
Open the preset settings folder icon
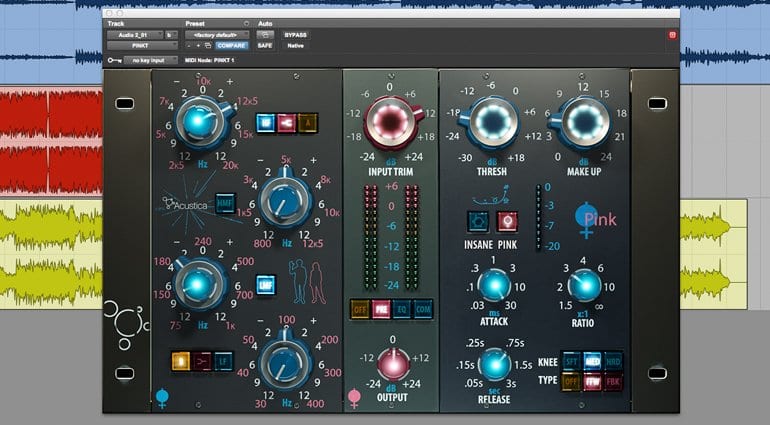coord(208,46)
